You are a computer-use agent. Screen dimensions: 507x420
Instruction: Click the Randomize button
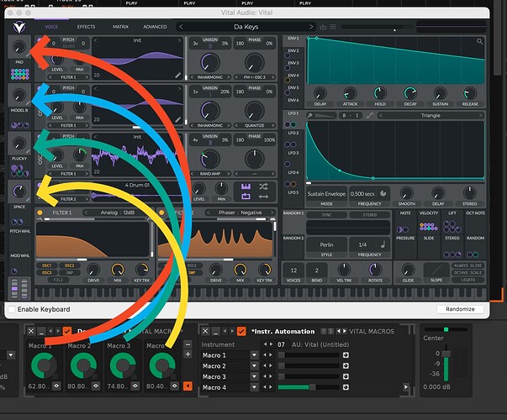[x=460, y=309]
